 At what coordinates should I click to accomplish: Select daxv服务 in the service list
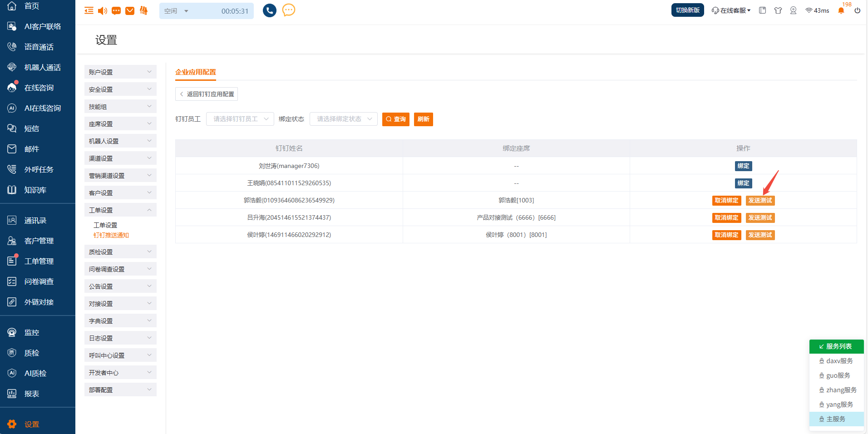(836, 361)
